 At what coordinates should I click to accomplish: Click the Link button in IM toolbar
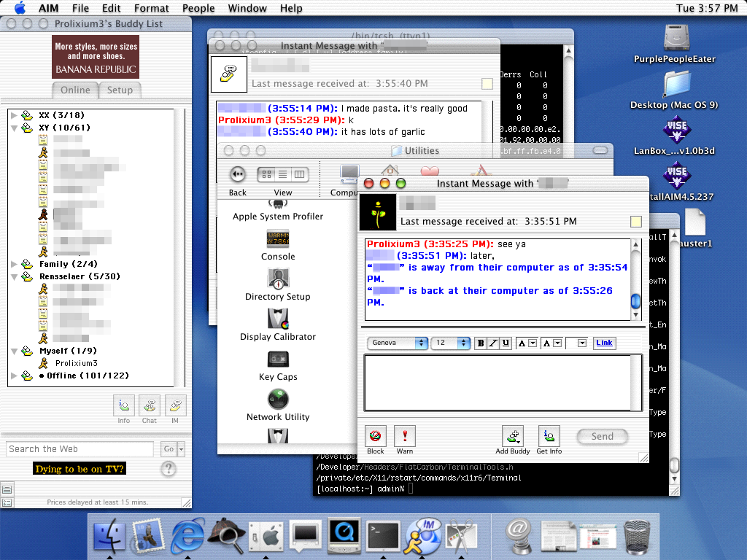pos(604,343)
